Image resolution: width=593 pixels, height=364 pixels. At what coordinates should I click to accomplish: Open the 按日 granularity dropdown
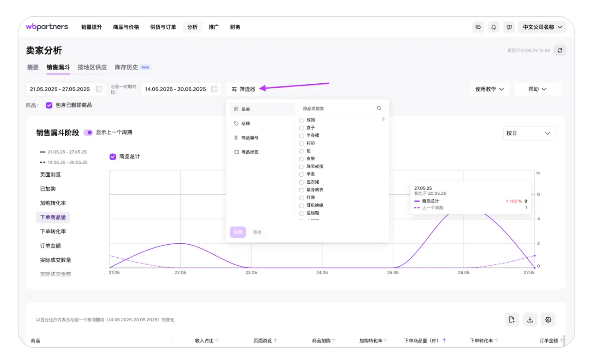[x=529, y=133]
